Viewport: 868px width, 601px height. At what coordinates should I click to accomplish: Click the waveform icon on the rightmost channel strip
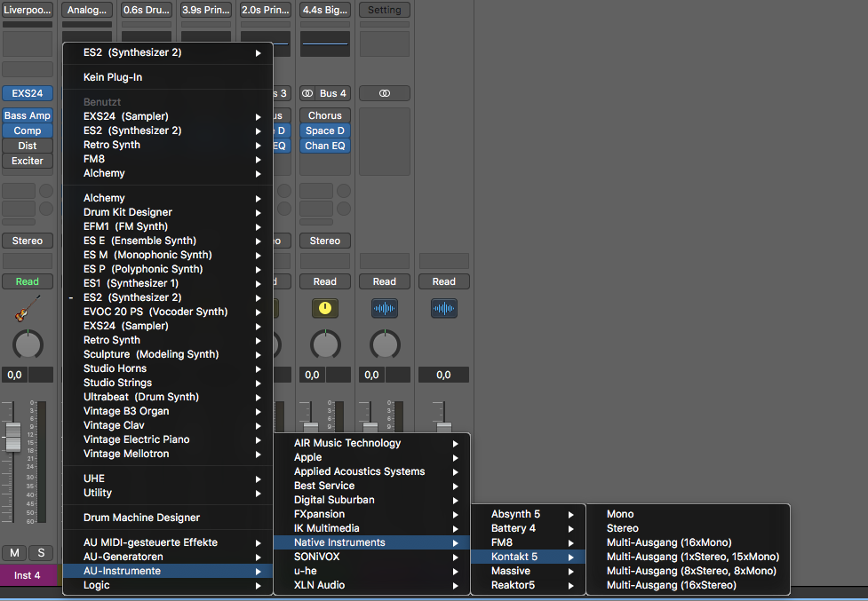point(444,308)
